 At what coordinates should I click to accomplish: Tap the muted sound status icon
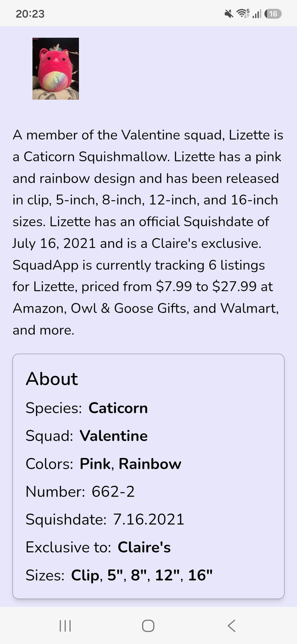(x=229, y=14)
